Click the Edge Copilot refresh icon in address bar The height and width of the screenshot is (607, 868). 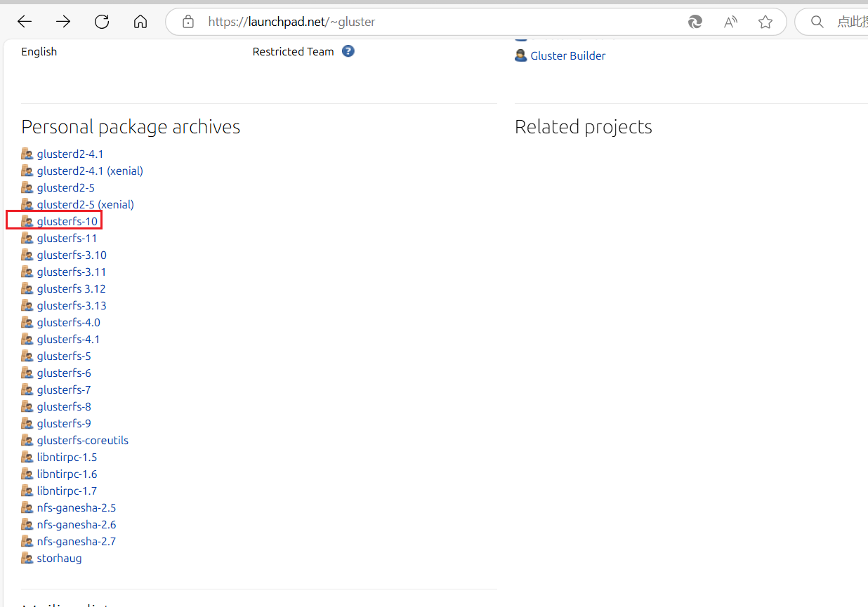coord(695,22)
